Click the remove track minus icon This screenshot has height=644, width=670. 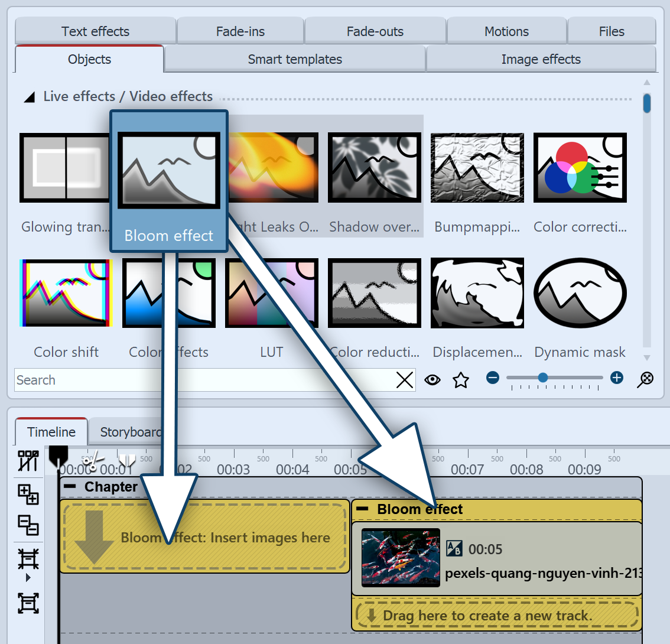[28, 526]
